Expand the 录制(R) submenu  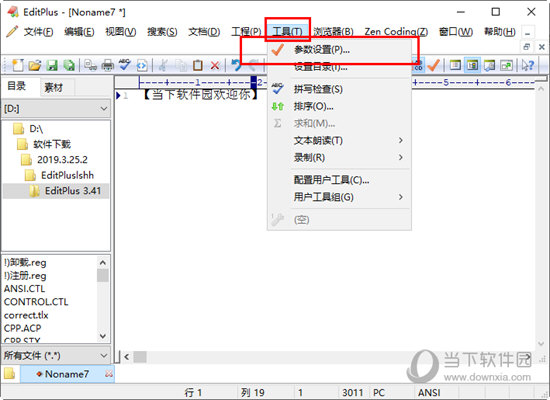(340, 158)
